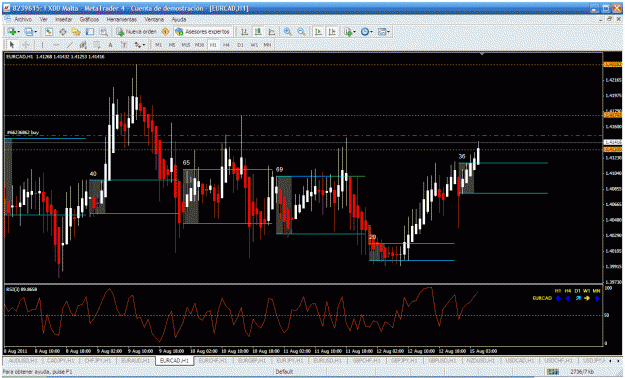Select the crosshair tool
The image size is (625, 378).
(x=26, y=45)
